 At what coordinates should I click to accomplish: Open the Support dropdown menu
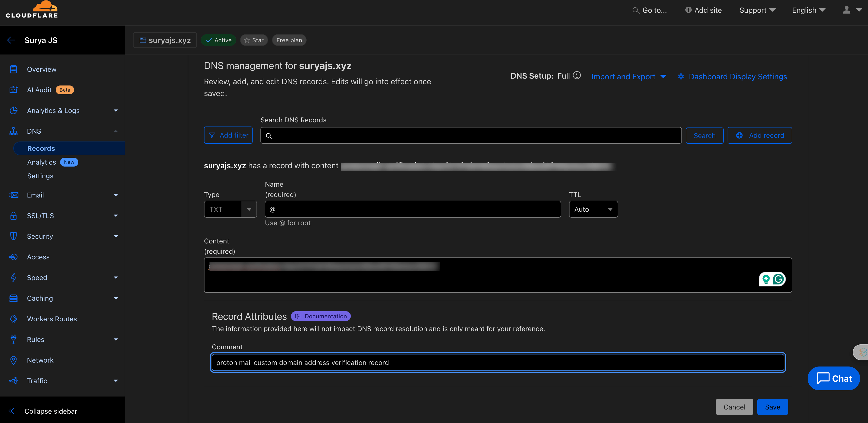(x=758, y=10)
